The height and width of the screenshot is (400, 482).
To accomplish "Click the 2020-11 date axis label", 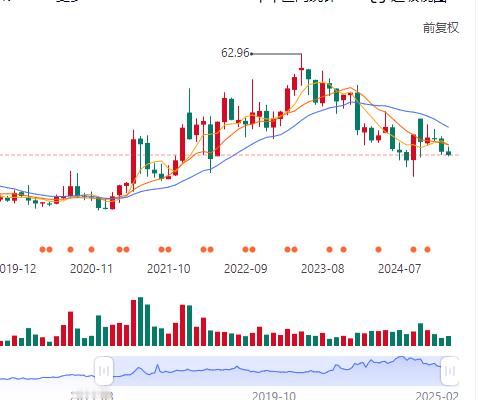I will point(91,269).
